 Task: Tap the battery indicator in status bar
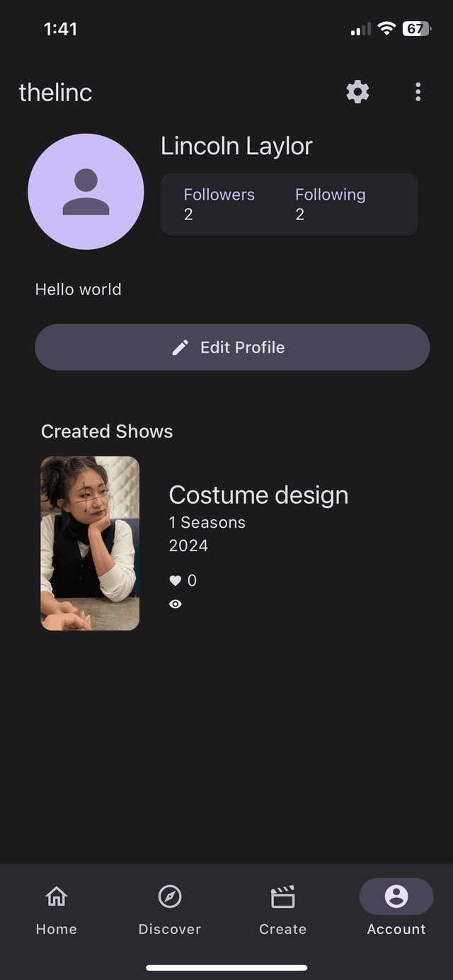[415, 29]
